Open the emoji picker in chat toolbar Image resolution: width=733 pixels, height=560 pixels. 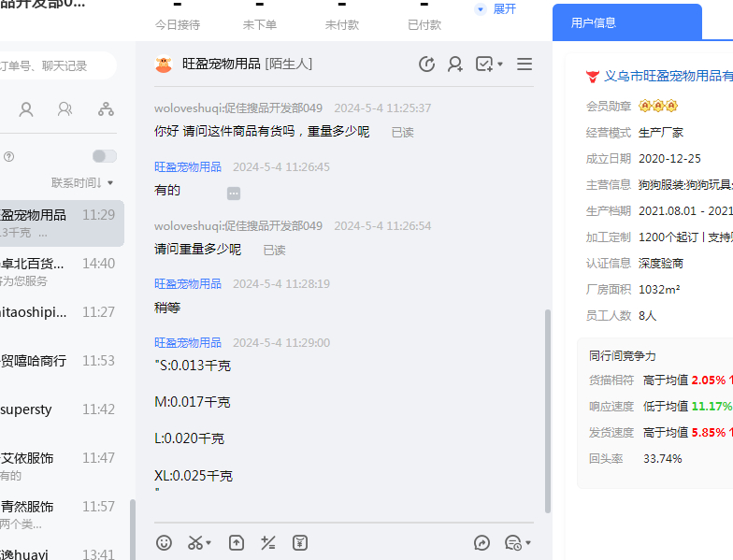(165, 542)
